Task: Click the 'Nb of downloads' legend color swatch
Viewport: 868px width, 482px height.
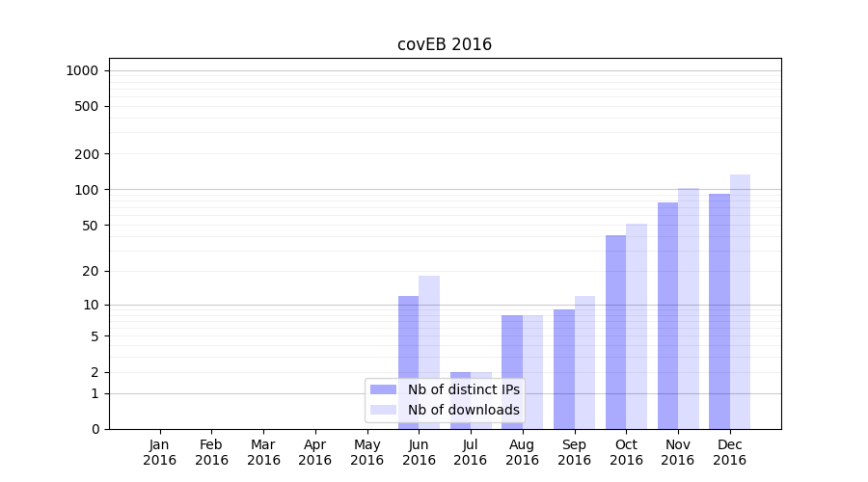Action: pyautogui.click(x=383, y=410)
